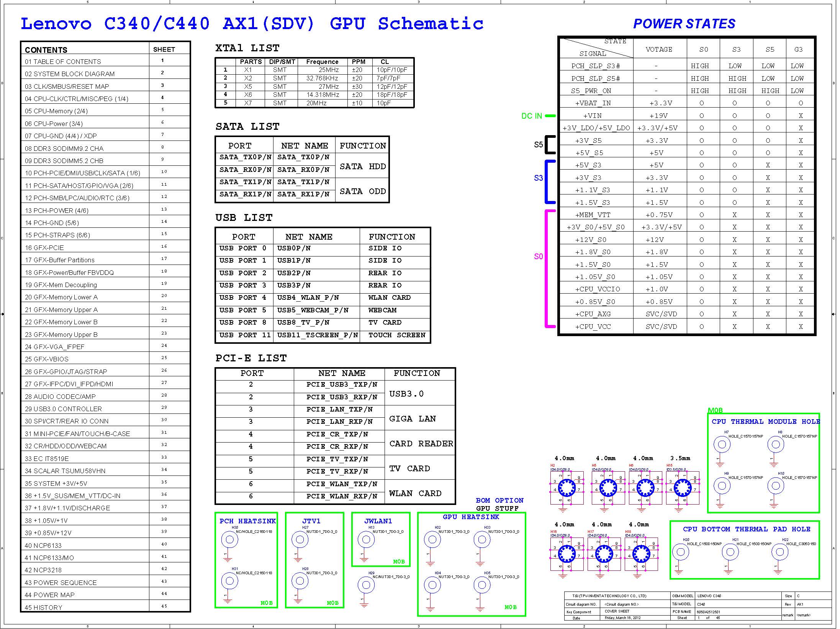The height and width of the screenshot is (629, 840).
Task: Select the H32 nut symbol in GPU HEATSINK
Action: [432, 540]
